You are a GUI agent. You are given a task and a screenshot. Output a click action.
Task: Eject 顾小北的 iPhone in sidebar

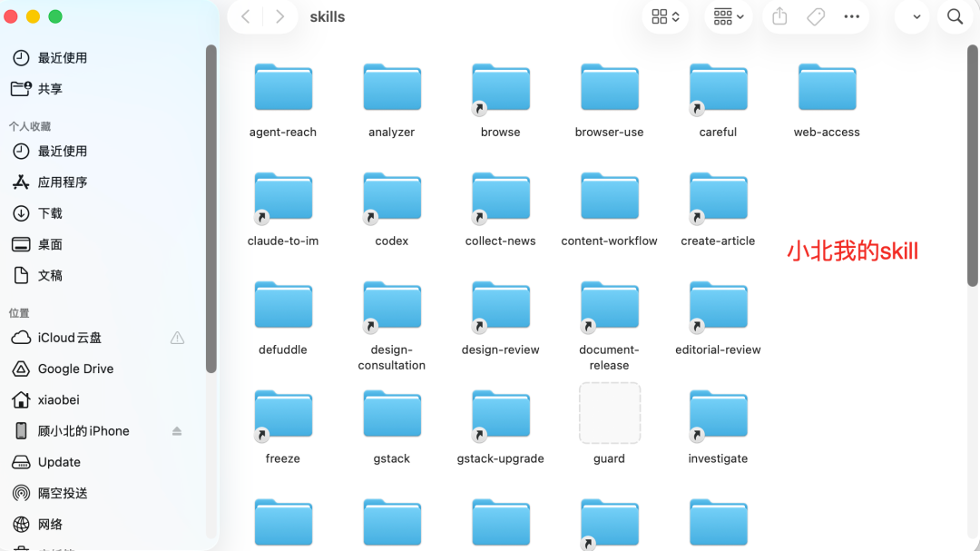(x=177, y=431)
